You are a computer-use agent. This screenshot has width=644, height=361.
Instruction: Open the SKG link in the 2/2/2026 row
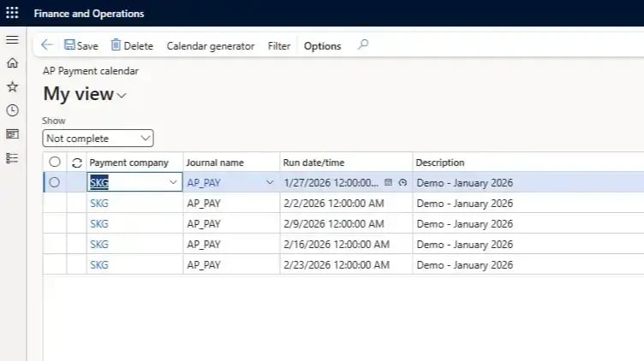click(99, 203)
